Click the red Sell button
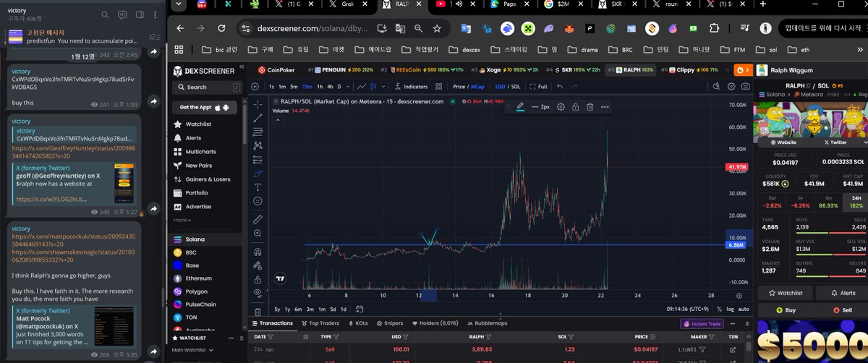The width and height of the screenshot is (868, 363). (843, 310)
